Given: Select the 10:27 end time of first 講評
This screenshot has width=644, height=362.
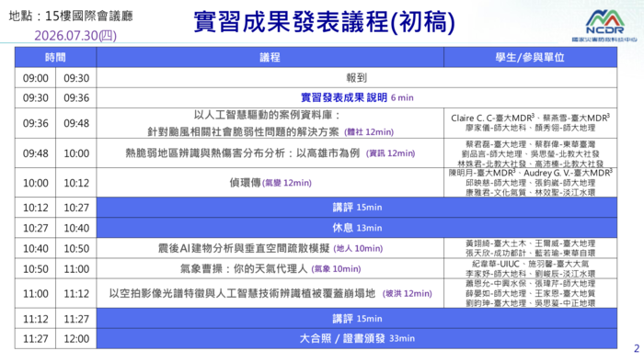Looking at the screenshot, I should pyautogui.click(x=76, y=208).
